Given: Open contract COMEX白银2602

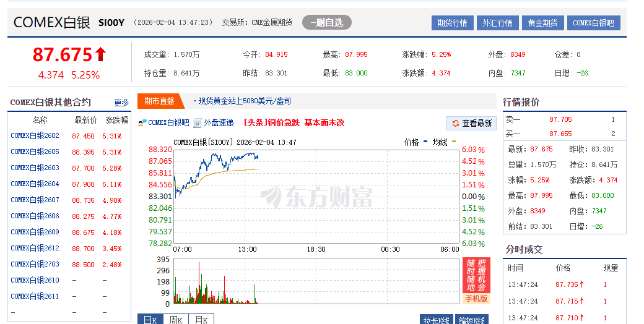Looking at the screenshot, I should tap(35, 135).
